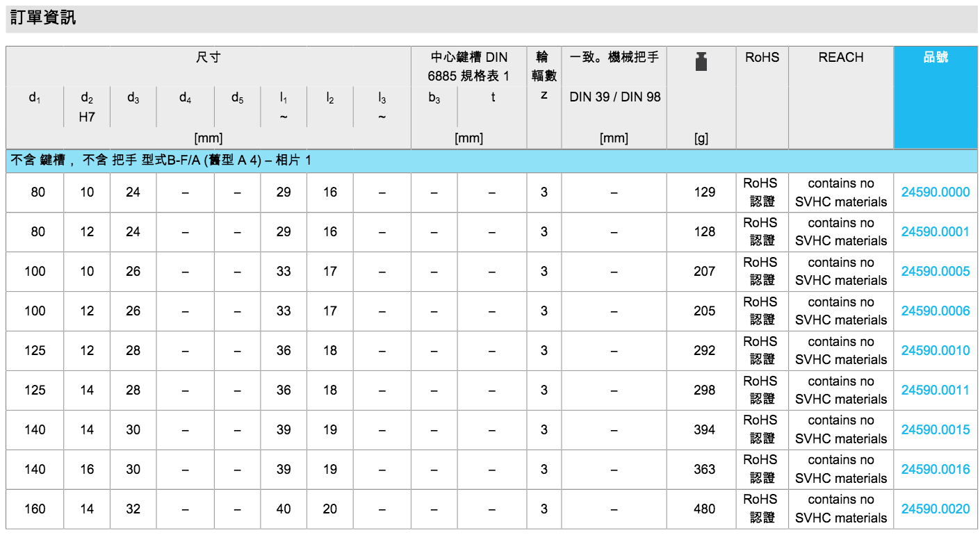Open part number 24590.0015 link

point(935,430)
